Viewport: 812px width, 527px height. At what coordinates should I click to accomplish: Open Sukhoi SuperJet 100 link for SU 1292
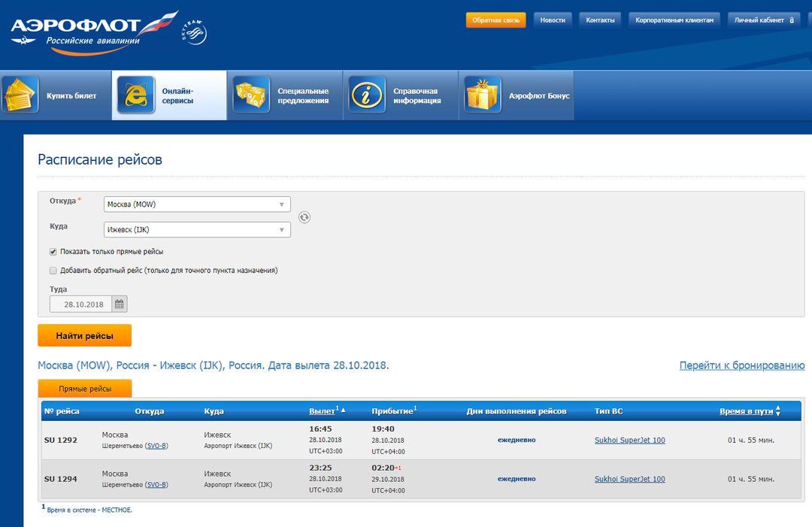click(630, 440)
